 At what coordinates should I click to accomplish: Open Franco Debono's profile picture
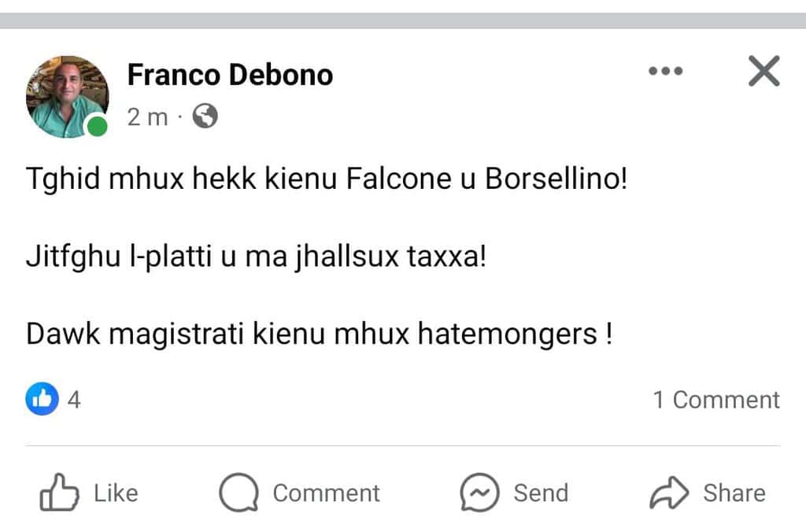pos(67,96)
